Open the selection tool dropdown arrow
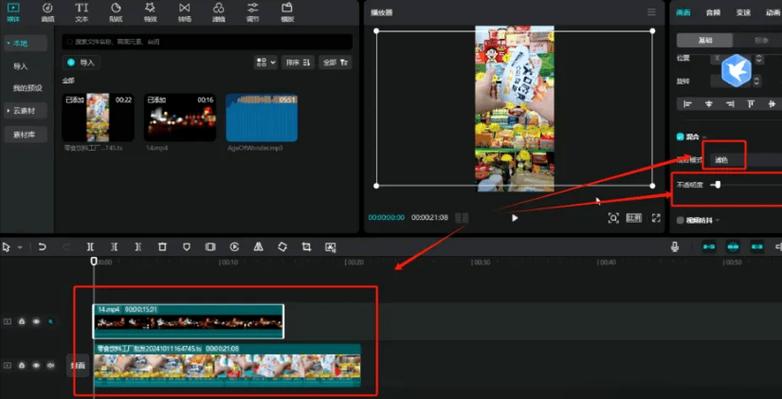The image size is (782, 399). pos(20,247)
